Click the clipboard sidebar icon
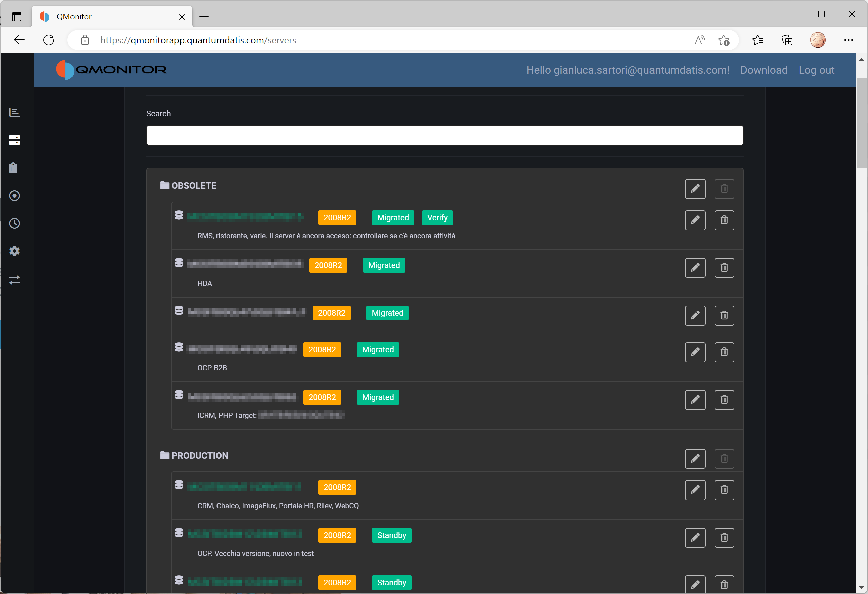The width and height of the screenshot is (868, 594). pos(13,168)
